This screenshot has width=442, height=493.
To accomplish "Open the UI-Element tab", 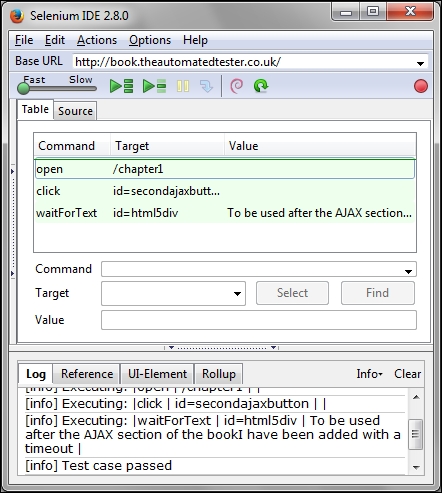I will click(x=157, y=374).
